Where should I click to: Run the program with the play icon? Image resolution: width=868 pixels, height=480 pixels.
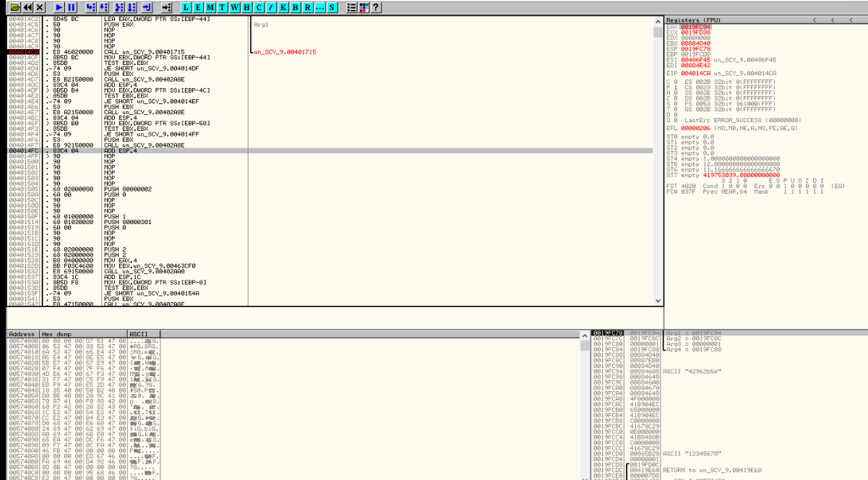[x=59, y=7]
